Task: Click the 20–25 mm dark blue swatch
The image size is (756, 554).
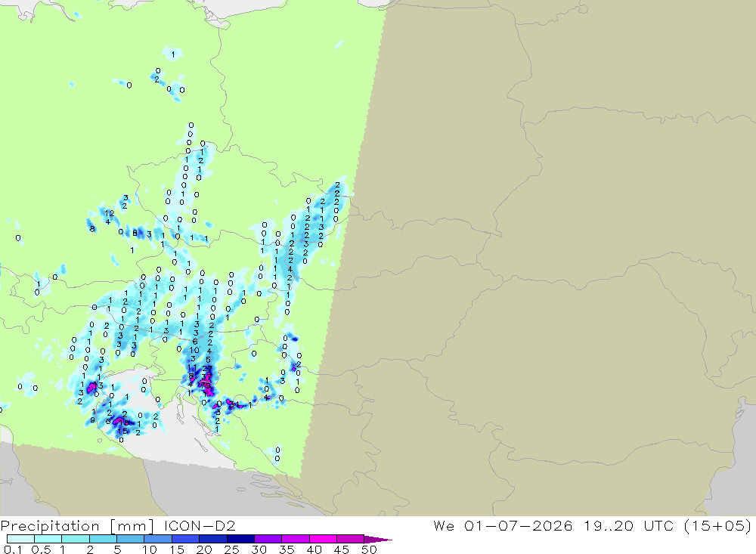Action: (x=212, y=539)
